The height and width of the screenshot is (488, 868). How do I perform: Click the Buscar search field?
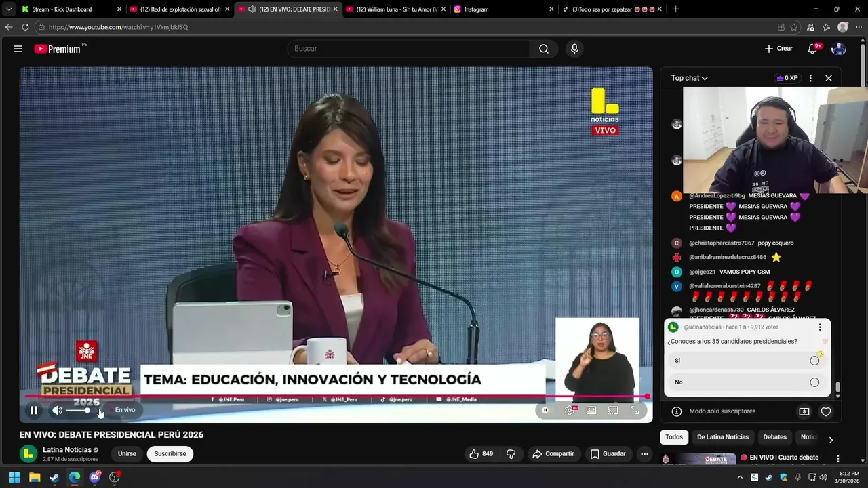coord(409,49)
